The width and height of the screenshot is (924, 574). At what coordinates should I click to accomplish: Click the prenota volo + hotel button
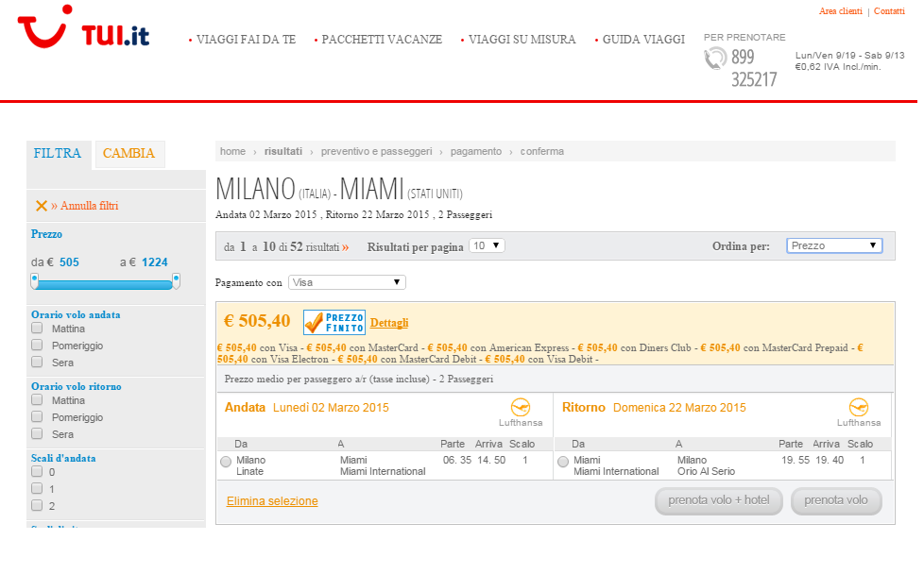click(x=719, y=501)
